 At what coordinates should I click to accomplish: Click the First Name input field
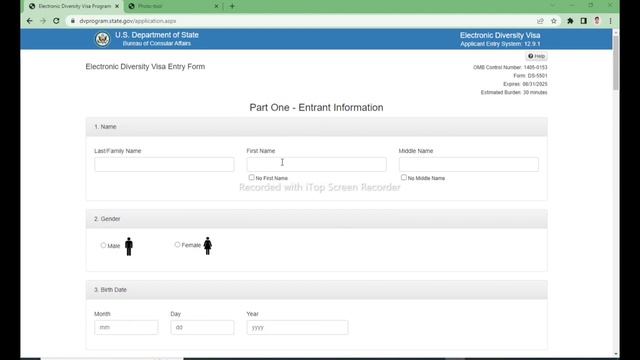coord(316,164)
